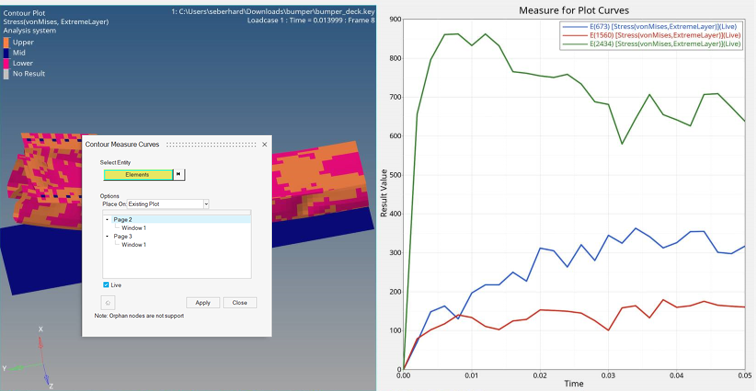
Task: Click the pink Lower legend swatch
Action: [x=6, y=64]
